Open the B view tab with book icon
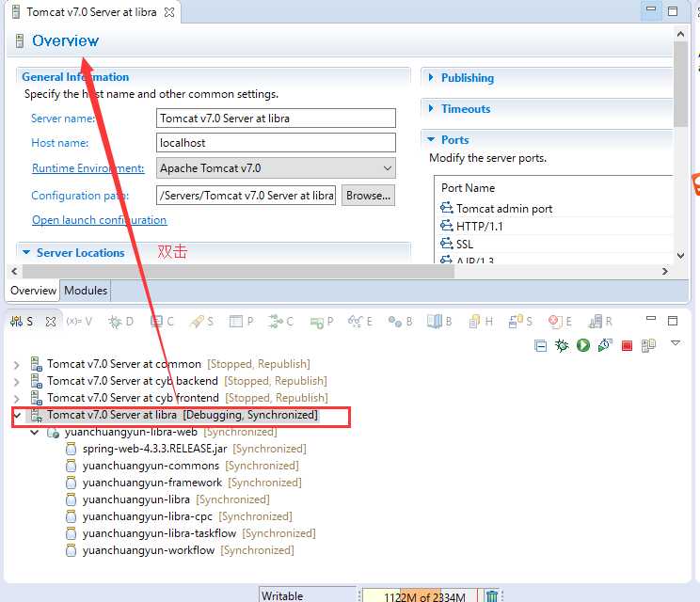The height and width of the screenshot is (602, 700). point(439,322)
